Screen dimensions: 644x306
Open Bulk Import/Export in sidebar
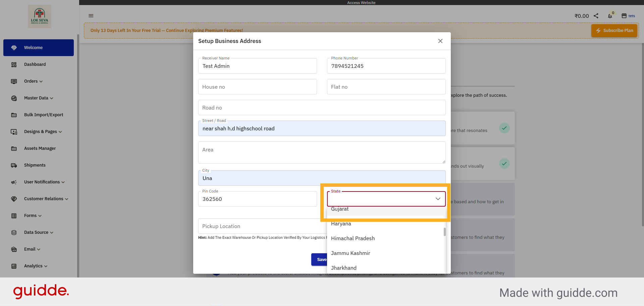click(x=44, y=115)
